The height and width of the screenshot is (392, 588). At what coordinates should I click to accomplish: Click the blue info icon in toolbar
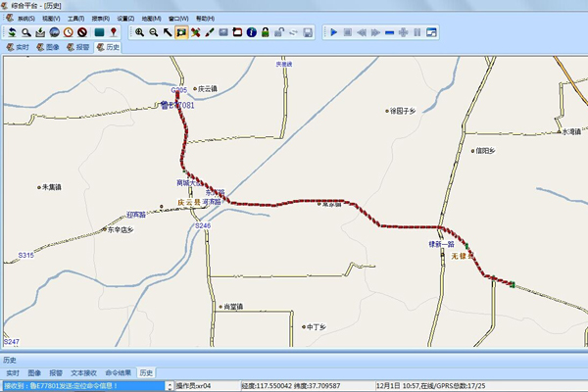click(252, 32)
